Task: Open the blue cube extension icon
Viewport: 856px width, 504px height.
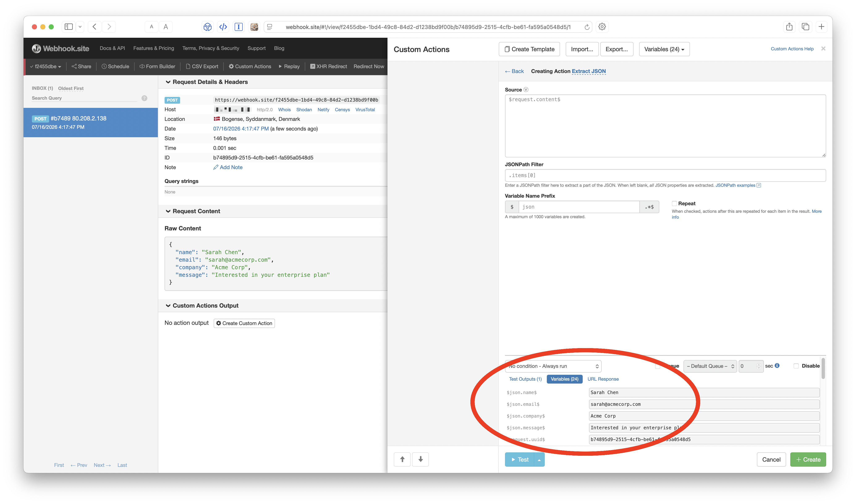Action: [x=208, y=26]
